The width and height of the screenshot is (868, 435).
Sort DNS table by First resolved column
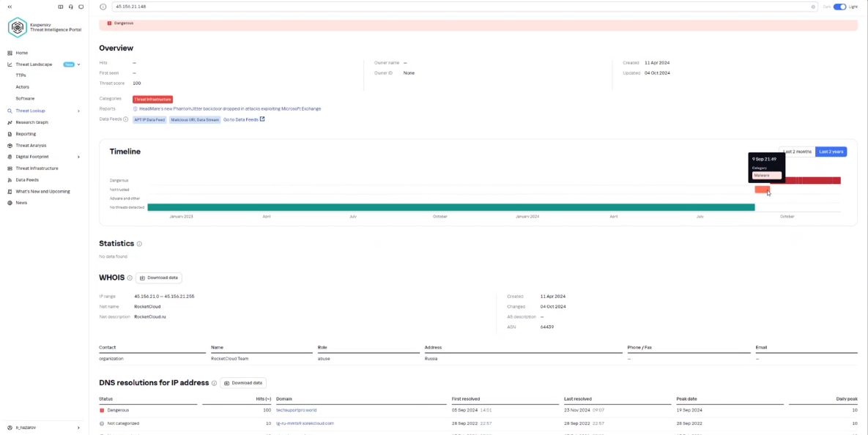tap(466, 399)
